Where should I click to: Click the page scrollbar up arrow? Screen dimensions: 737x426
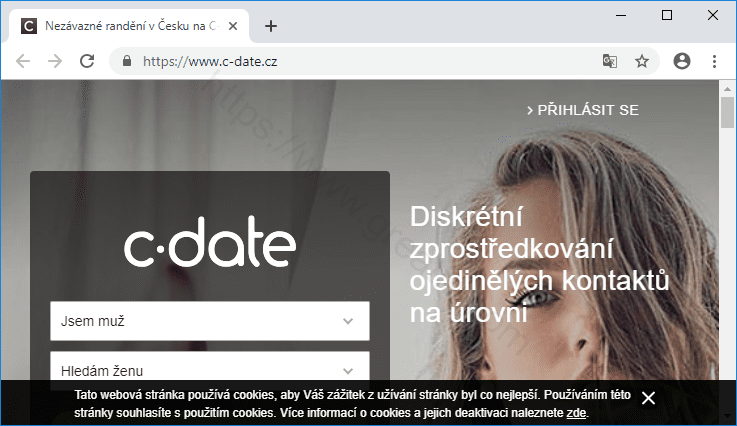[728, 88]
